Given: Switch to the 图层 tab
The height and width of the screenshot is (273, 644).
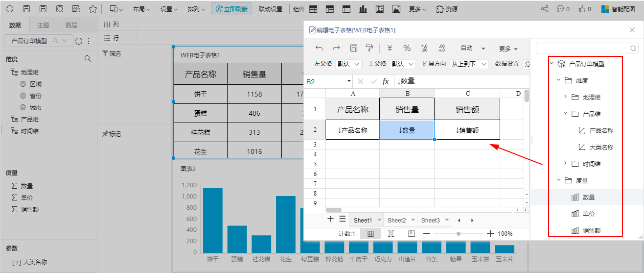Looking at the screenshot, I should tap(71, 25).
